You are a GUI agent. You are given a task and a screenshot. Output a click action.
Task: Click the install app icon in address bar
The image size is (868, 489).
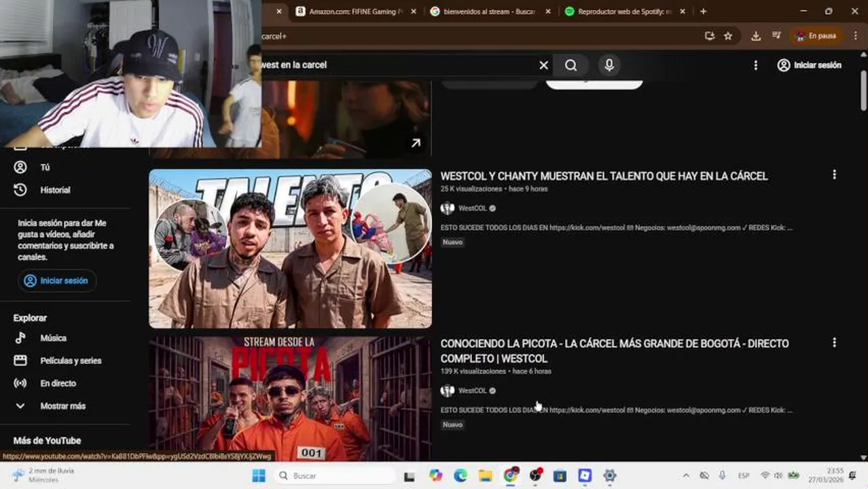(710, 36)
